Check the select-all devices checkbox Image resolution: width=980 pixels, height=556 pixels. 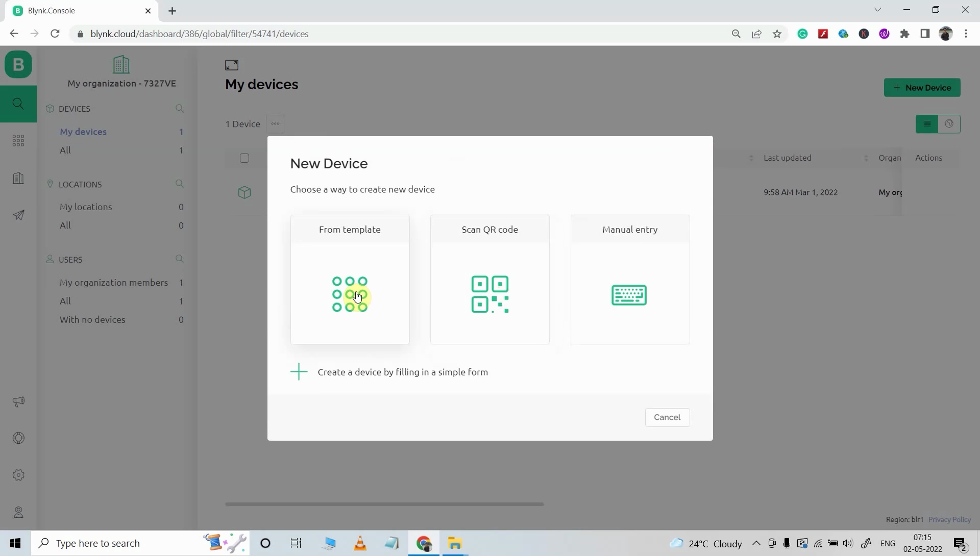[x=244, y=158]
